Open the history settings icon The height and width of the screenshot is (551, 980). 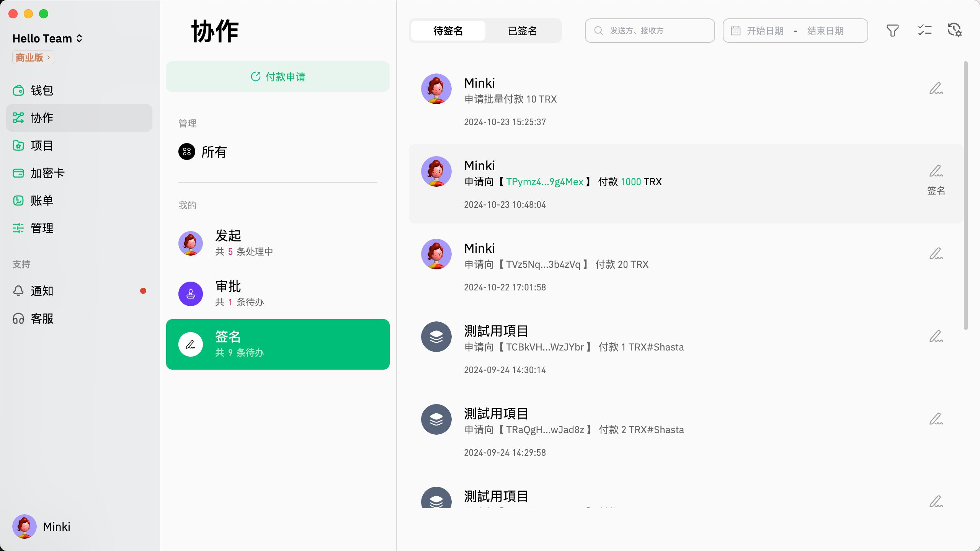coord(954,31)
